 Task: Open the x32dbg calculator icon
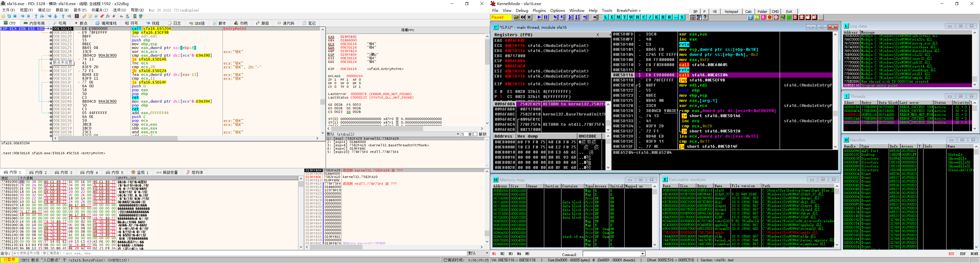135,16
